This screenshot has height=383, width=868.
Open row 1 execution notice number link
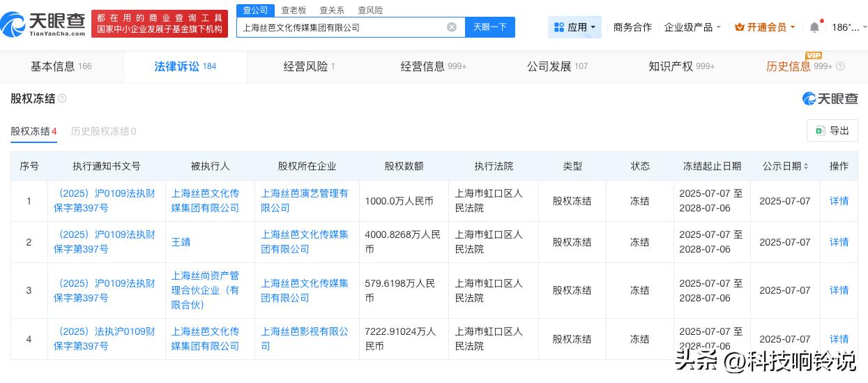tap(105, 200)
